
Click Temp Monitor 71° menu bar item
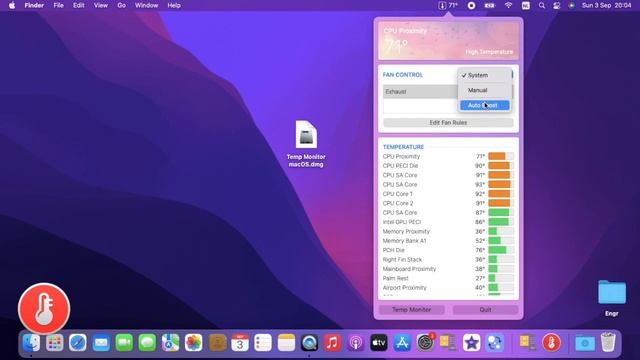tap(448, 5)
